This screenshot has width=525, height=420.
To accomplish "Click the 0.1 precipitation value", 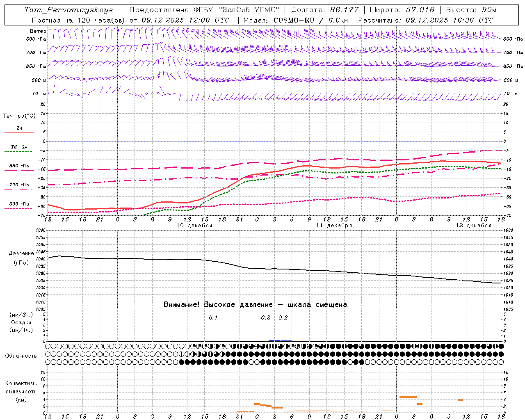I will click(x=213, y=318).
